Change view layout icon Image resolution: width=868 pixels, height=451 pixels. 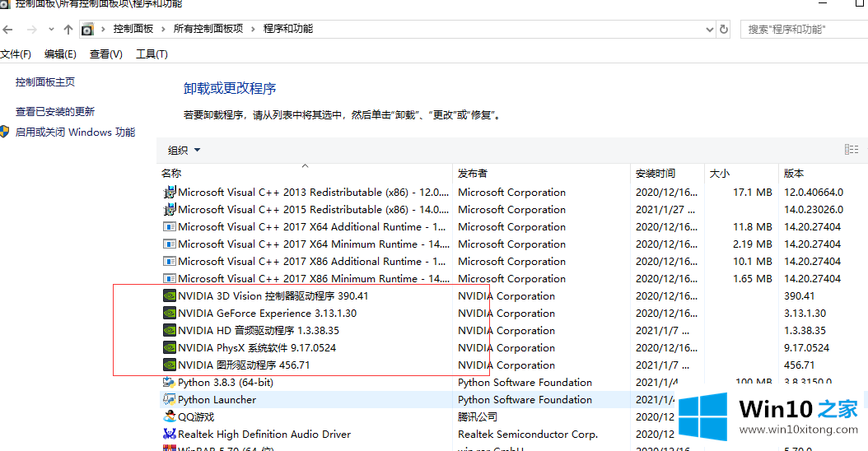(852, 150)
